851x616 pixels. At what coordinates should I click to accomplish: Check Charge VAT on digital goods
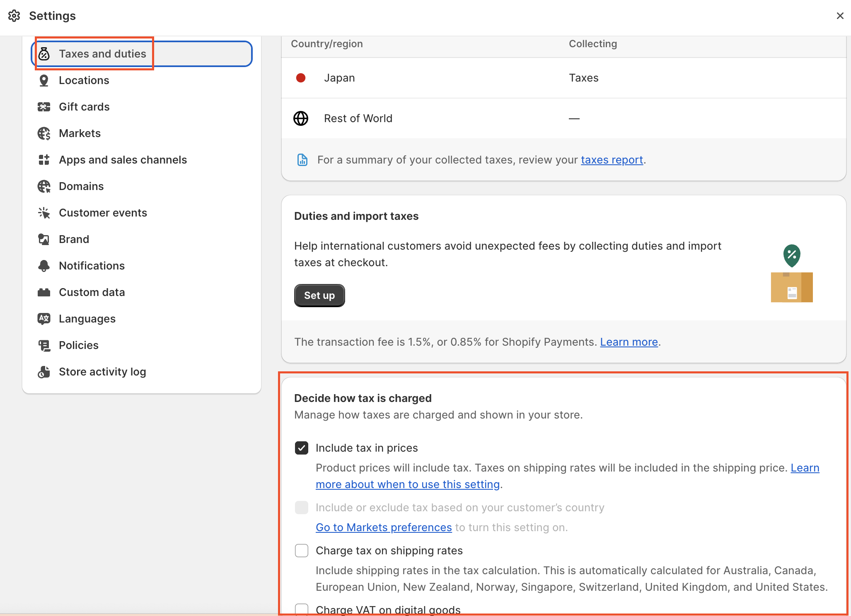(302, 609)
